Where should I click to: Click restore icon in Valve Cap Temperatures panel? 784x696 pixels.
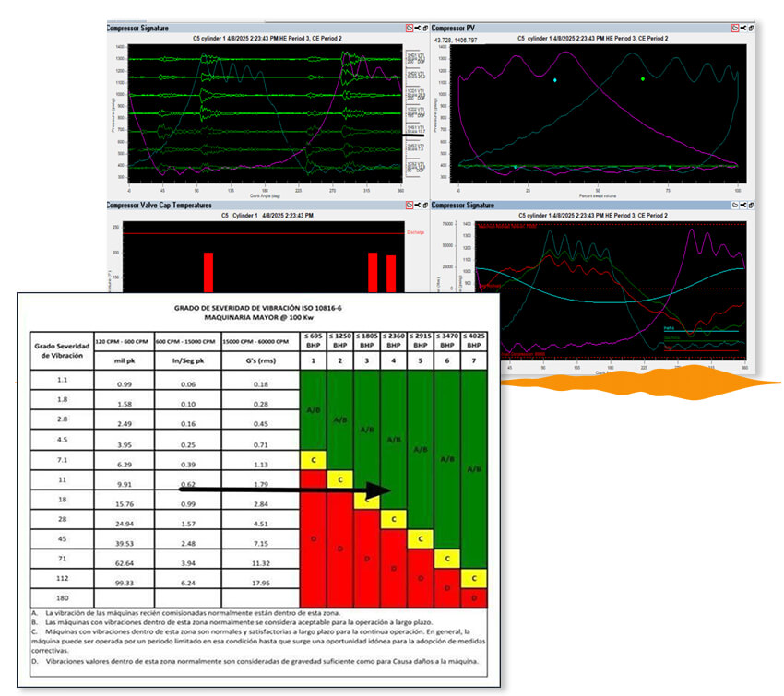coord(427,206)
